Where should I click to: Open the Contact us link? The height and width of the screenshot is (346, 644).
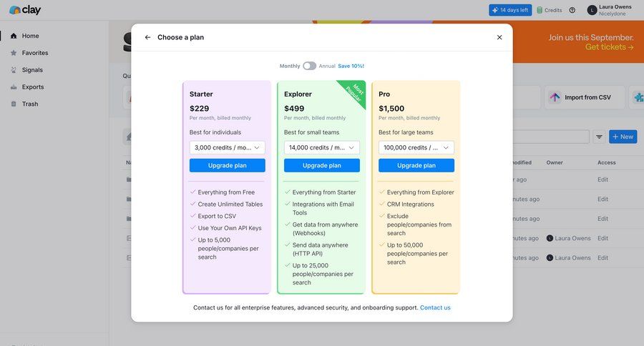tap(435, 307)
